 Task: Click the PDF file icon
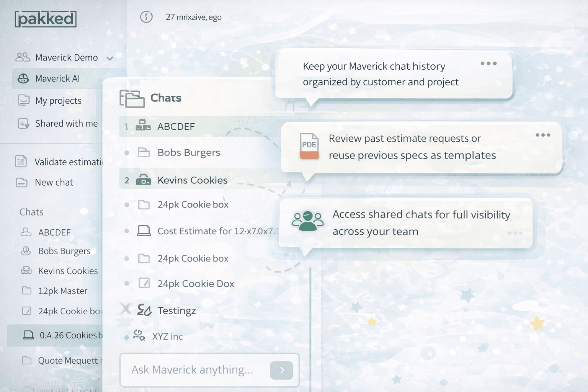pos(309,146)
